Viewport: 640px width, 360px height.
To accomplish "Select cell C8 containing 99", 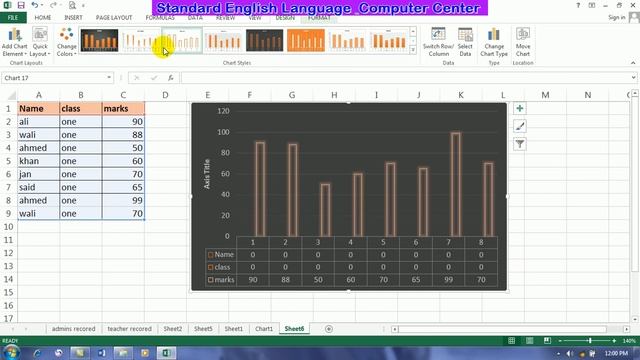I will (123, 200).
